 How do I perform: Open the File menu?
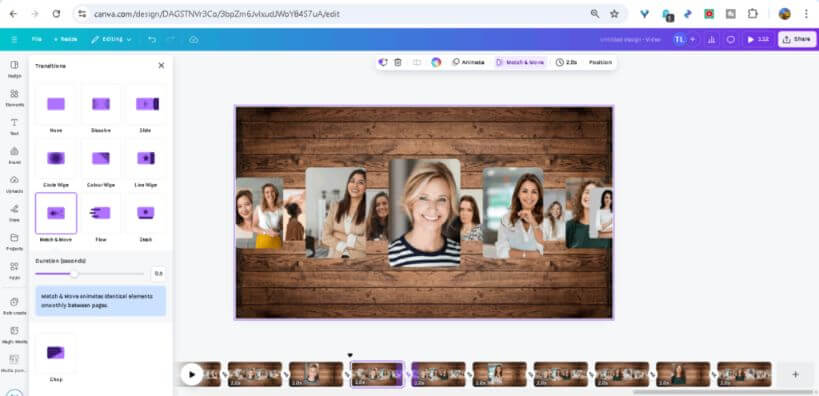37,39
